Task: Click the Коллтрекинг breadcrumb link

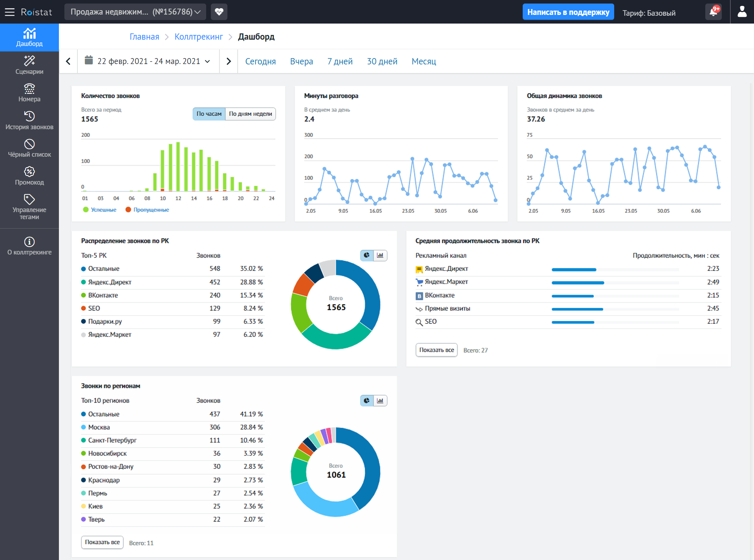Action: tap(198, 37)
